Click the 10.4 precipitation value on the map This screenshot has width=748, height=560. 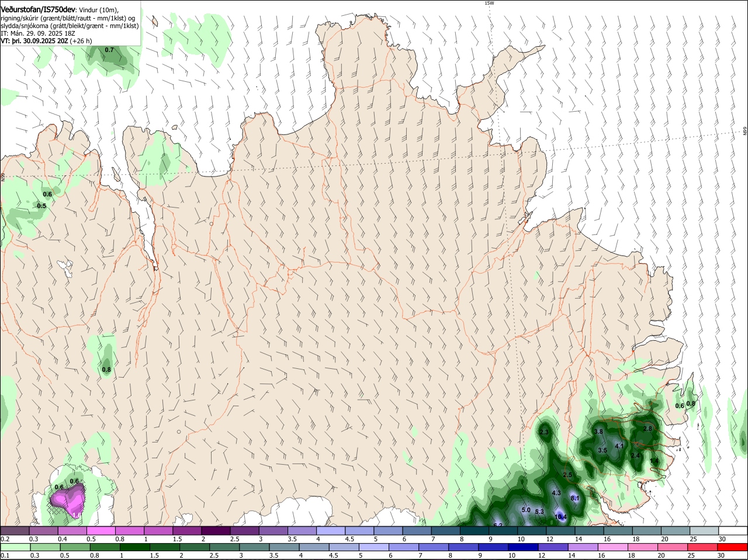(560, 517)
